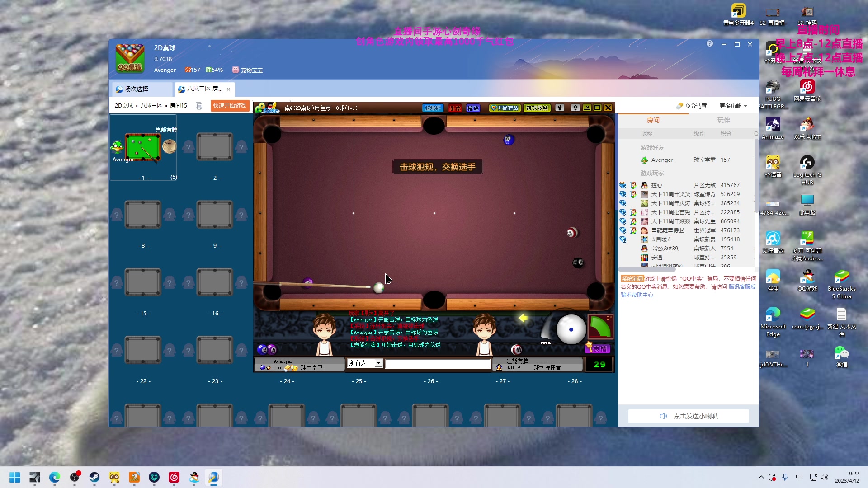Click table 2 thumbnail in the lobby
This screenshot has height=488, width=868.
click(215, 147)
